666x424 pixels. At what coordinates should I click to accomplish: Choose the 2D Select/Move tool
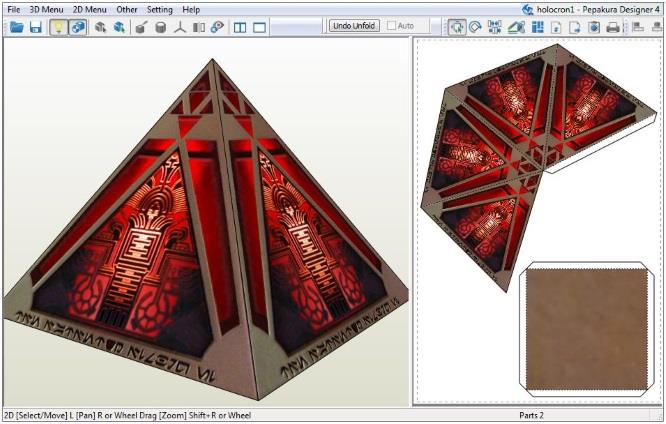(457, 27)
